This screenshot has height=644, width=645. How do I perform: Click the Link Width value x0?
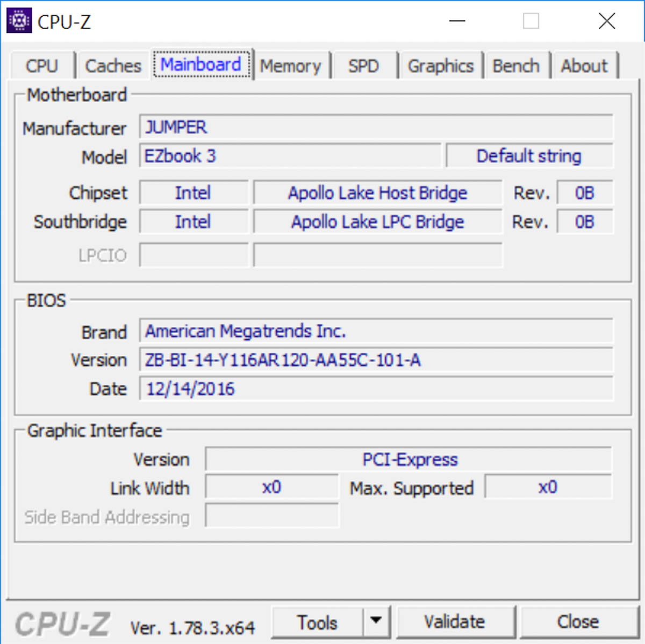tap(272, 488)
